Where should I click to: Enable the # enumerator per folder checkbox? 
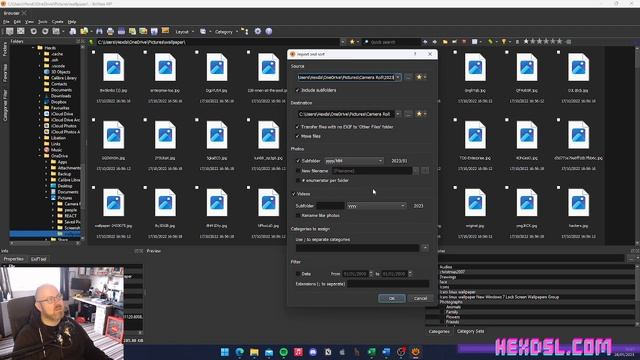pos(298,180)
